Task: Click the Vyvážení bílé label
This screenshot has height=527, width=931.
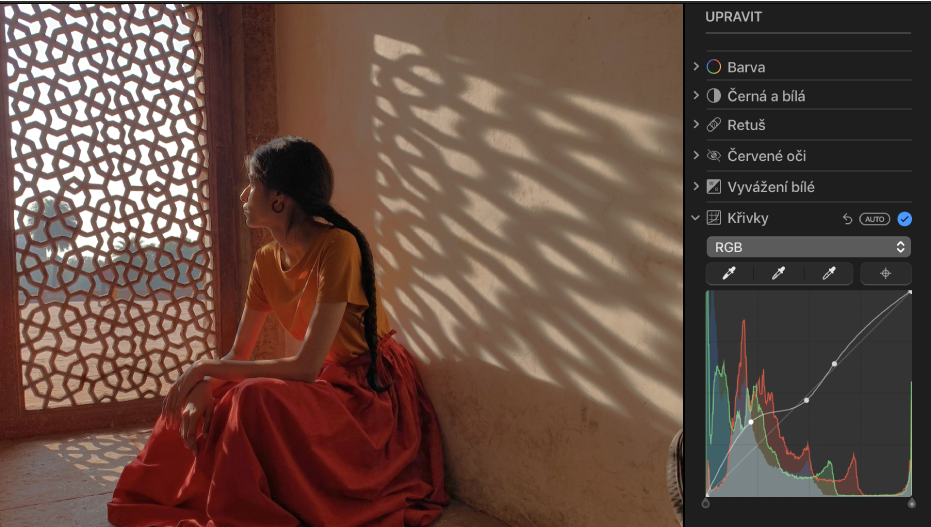Action: pyautogui.click(x=771, y=187)
